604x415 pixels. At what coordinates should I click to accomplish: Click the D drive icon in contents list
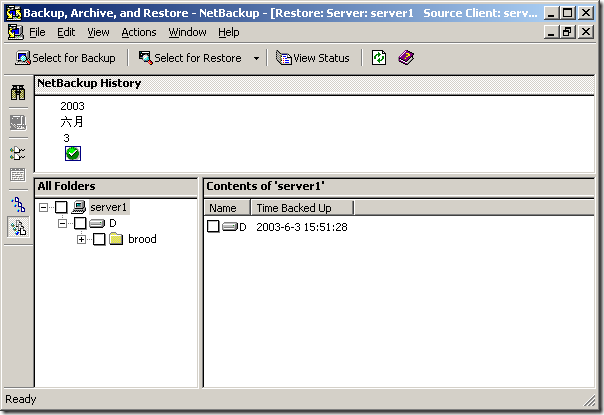(230, 227)
